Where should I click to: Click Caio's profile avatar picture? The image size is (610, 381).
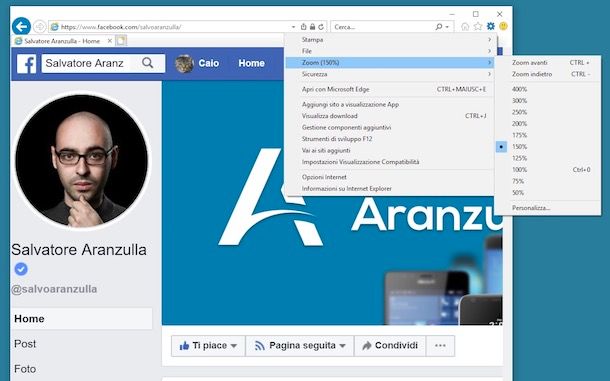(x=184, y=63)
